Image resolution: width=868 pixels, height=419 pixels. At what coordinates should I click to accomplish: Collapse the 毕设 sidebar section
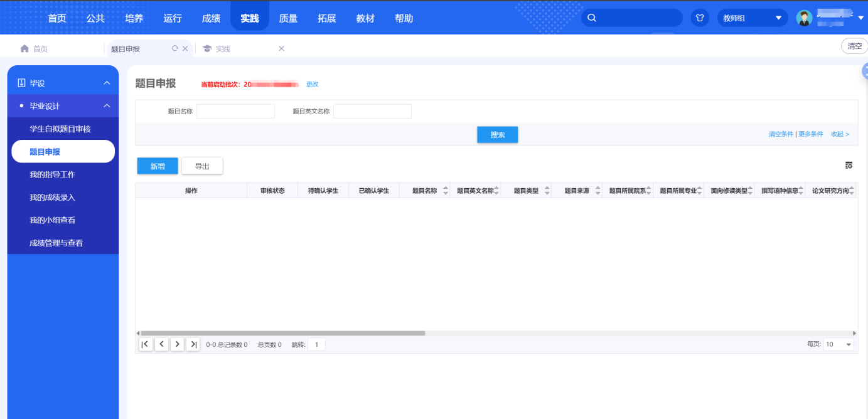(107, 83)
